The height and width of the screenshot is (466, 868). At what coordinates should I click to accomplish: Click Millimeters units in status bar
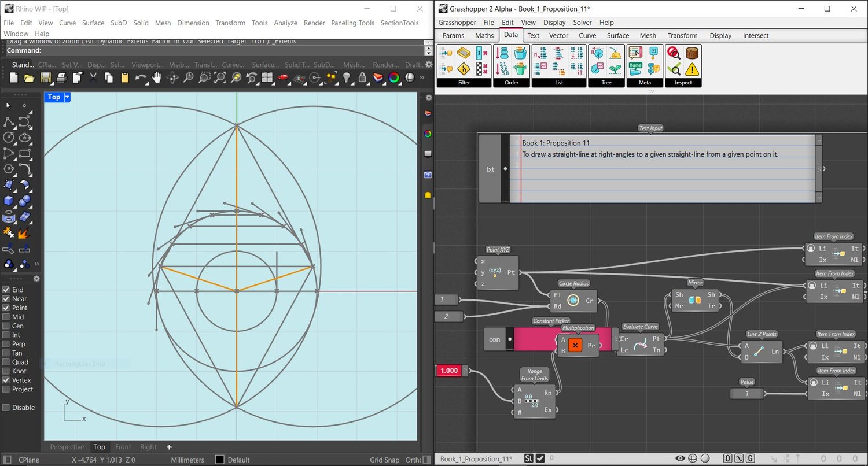187,460
